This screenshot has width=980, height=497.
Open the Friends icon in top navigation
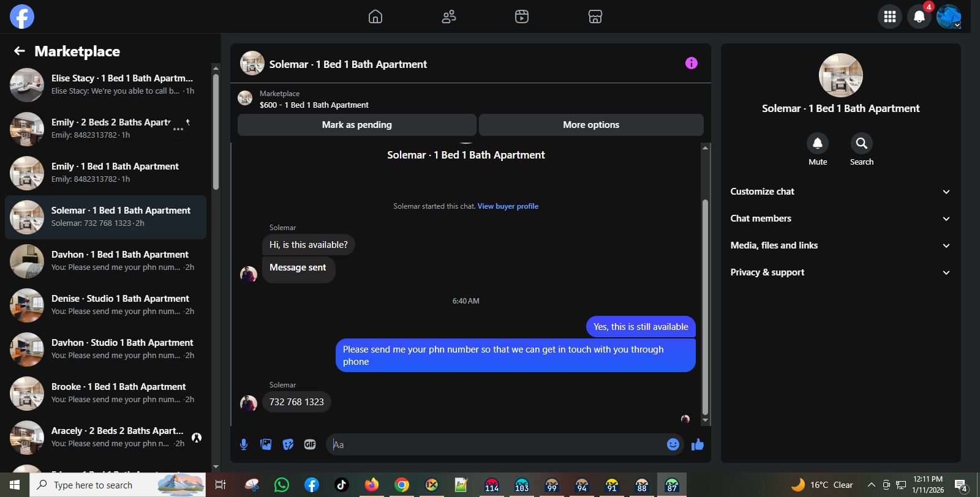449,17
